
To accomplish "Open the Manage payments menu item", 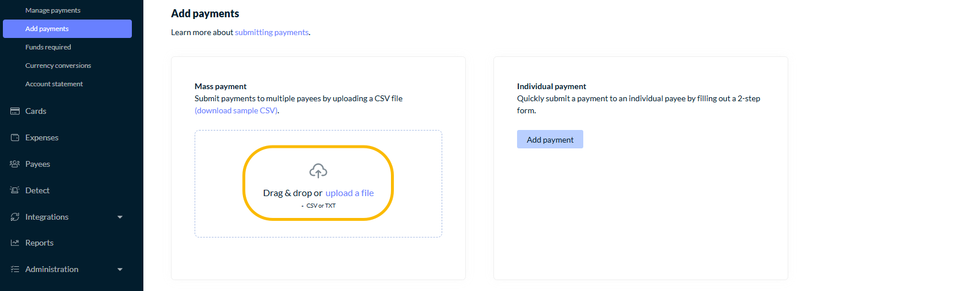I will point(53,10).
